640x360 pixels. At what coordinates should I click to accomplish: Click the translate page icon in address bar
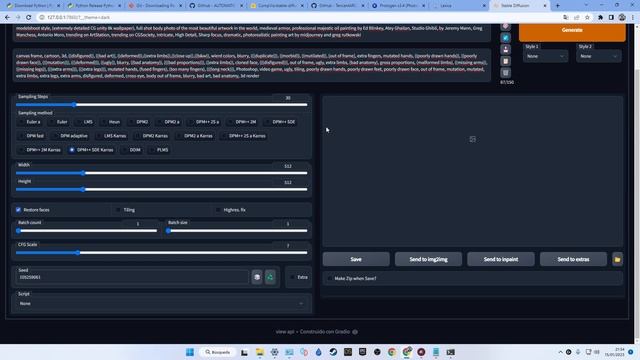[x=565, y=17]
